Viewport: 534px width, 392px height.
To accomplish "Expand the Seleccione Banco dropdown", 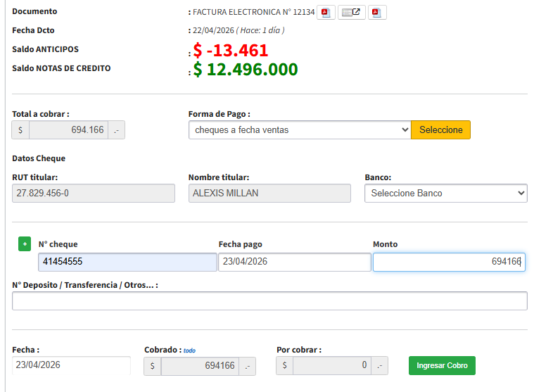I will 445,193.
